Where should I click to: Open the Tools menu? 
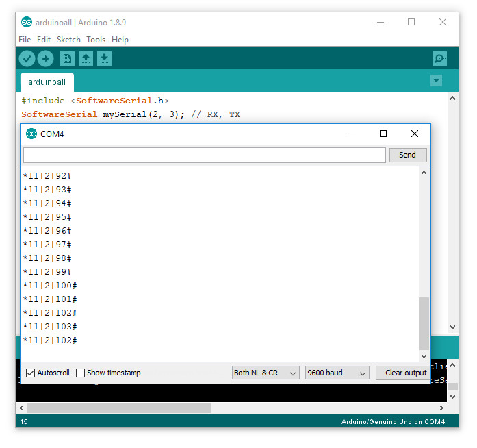click(x=96, y=40)
